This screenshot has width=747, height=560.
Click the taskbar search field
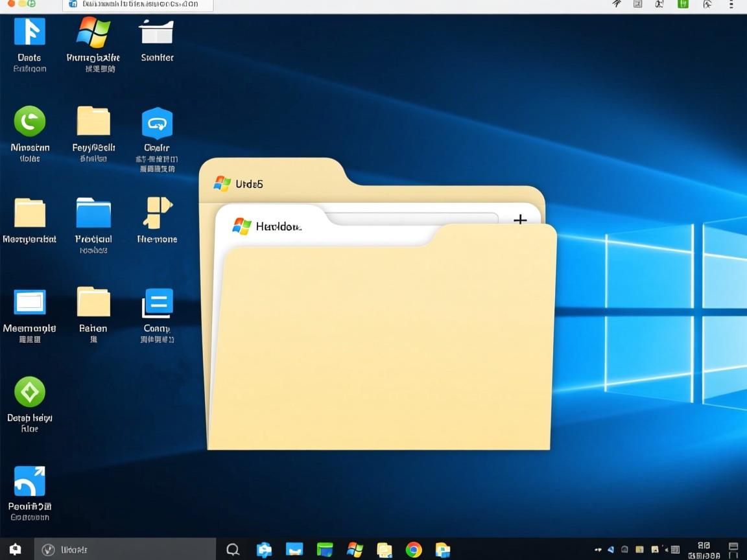pyautogui.click(x=124, y=550)
